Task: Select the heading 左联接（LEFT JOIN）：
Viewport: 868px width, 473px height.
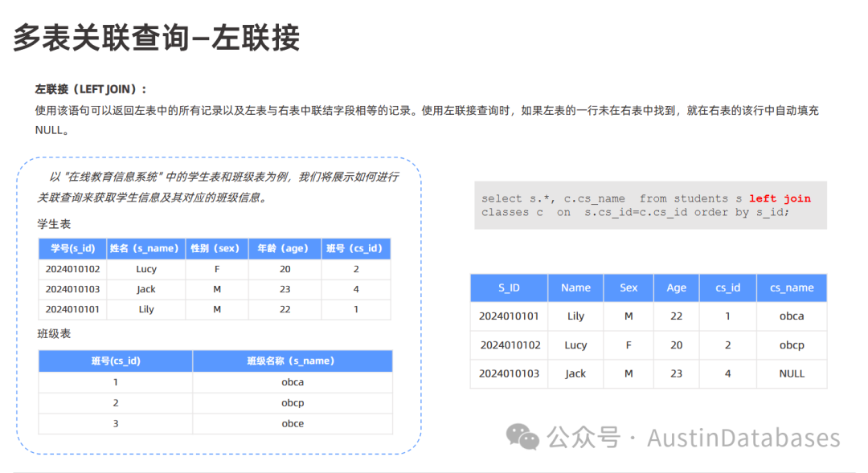Action: point(91,89)
